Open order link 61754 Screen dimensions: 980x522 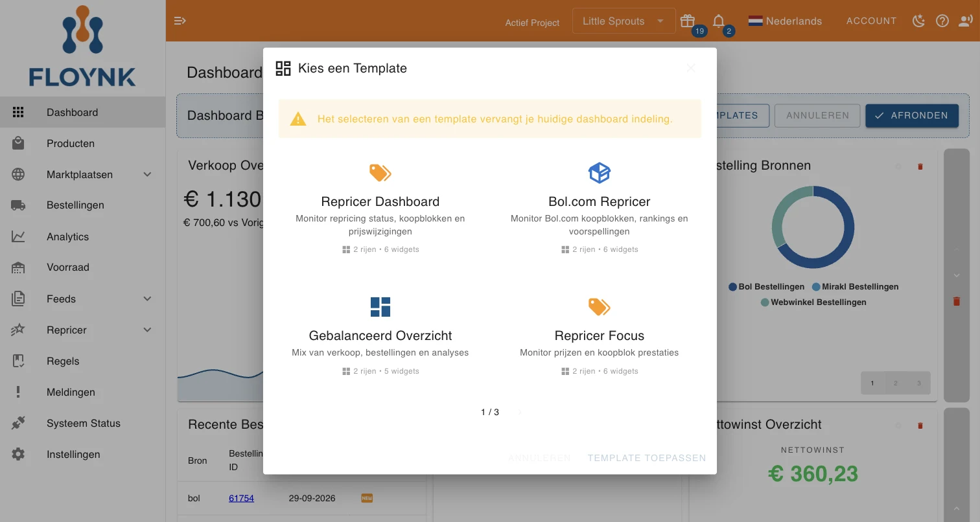pyautogui.click(x=241, y=498)
